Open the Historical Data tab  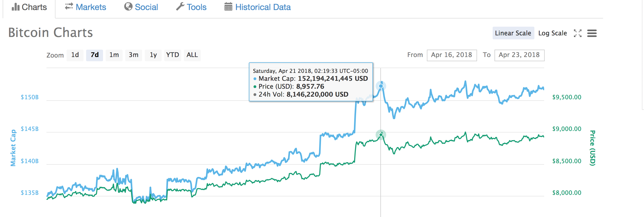(258, 7)
